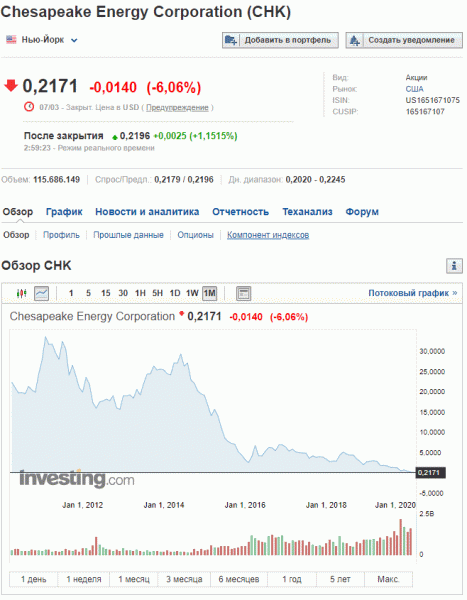Select the area line chart icon
This screenshot has width=467, height=600.
(x=41, y=293)
